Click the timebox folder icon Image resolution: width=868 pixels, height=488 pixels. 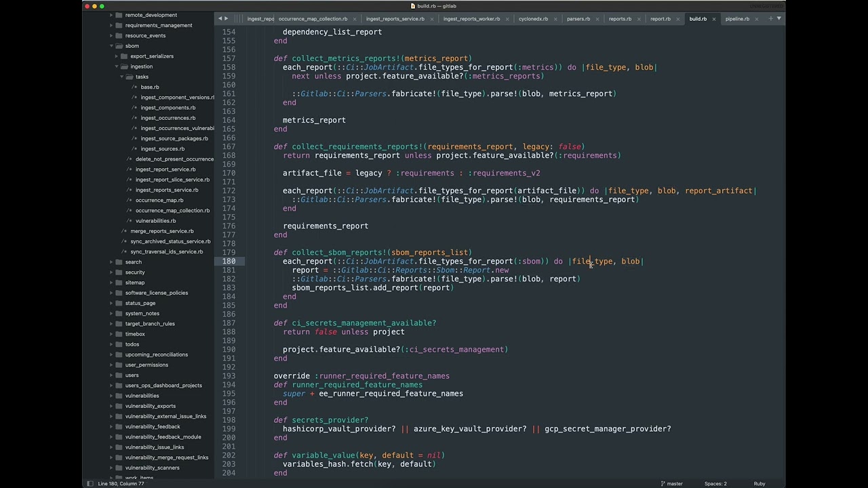pos(119,334)
